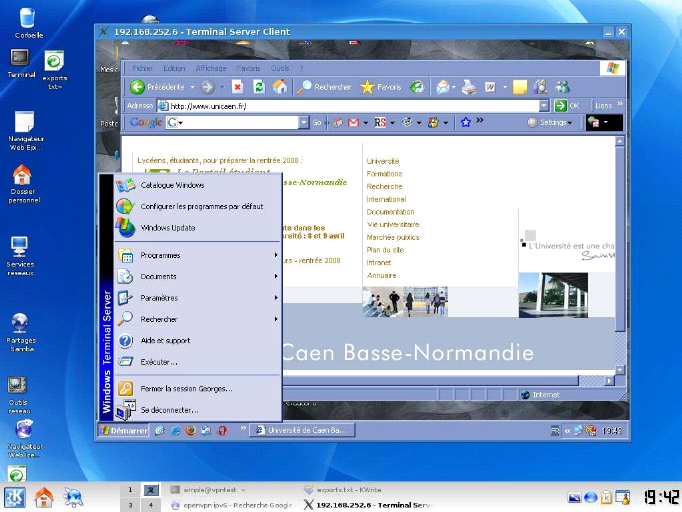Open the Firefox quick launch icon
The width and height of the screenshot is (682, 512).
pos(189,430)
